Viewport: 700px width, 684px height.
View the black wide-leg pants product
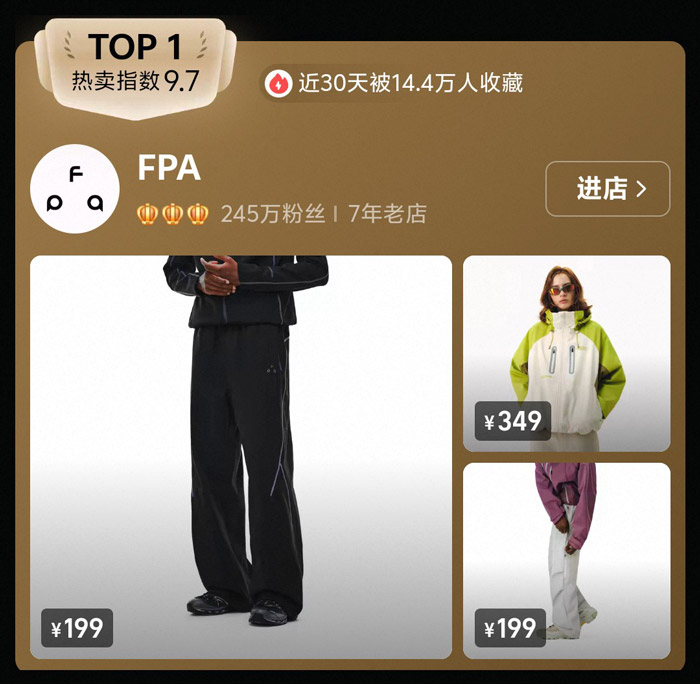click(x=241, y=457)
